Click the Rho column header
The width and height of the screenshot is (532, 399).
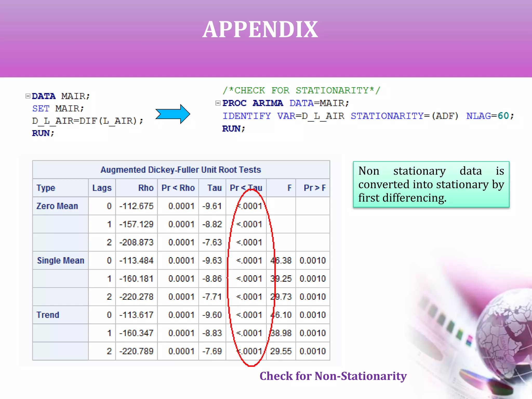tap(146, 188)
